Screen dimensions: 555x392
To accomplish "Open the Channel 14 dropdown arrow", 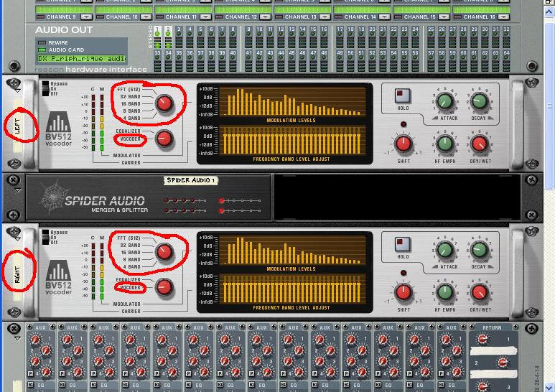I will 384,17.
